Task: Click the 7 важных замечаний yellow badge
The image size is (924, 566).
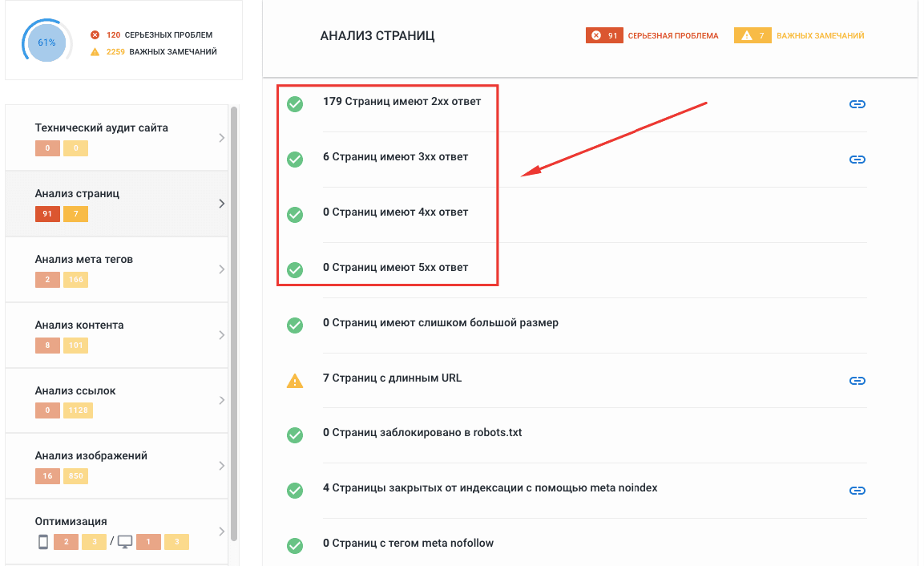Action: (753, 35)
